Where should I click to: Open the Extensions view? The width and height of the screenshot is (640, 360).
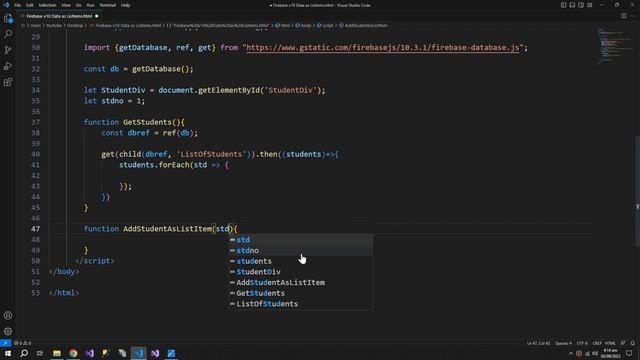[8, 82]
